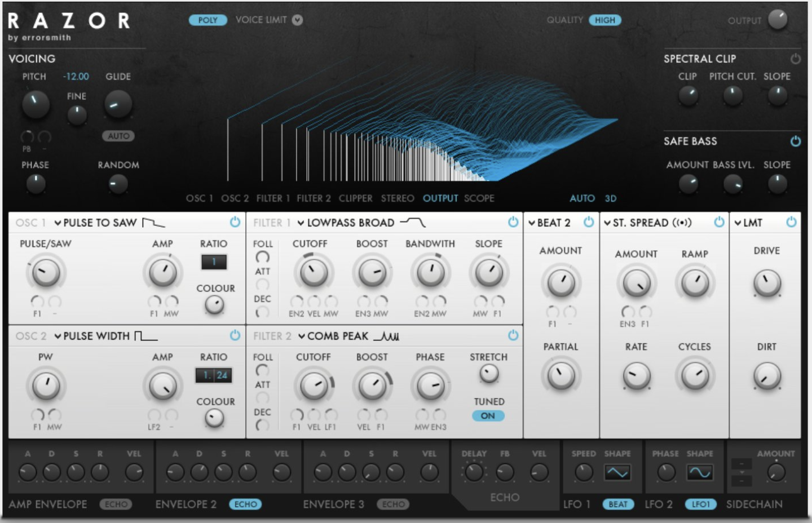Select the LFO 1 waveform shape icon

[x=618, y=472]
